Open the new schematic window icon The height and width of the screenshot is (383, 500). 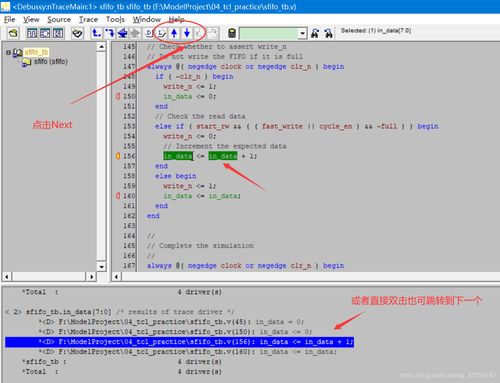(45, 33)
